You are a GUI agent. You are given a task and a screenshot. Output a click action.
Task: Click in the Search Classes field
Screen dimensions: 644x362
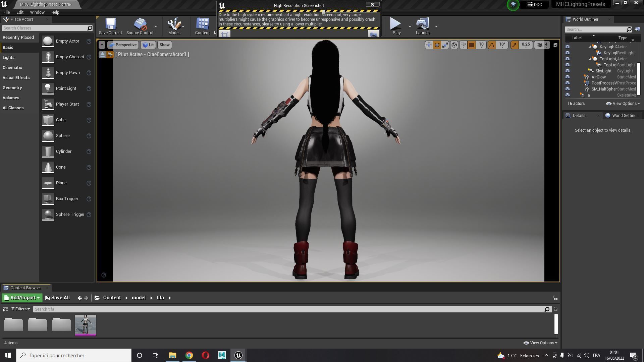coord(47,28)
